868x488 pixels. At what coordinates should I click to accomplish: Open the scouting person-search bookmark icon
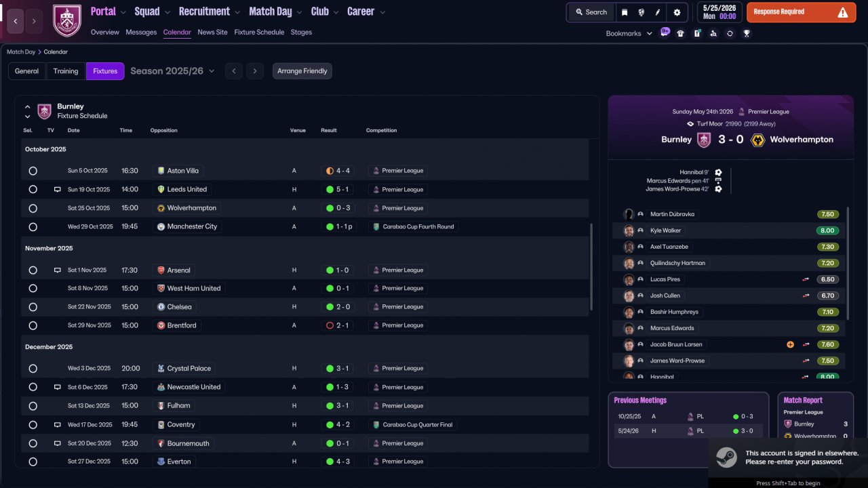pyautogui.click(x=713, y=33)
